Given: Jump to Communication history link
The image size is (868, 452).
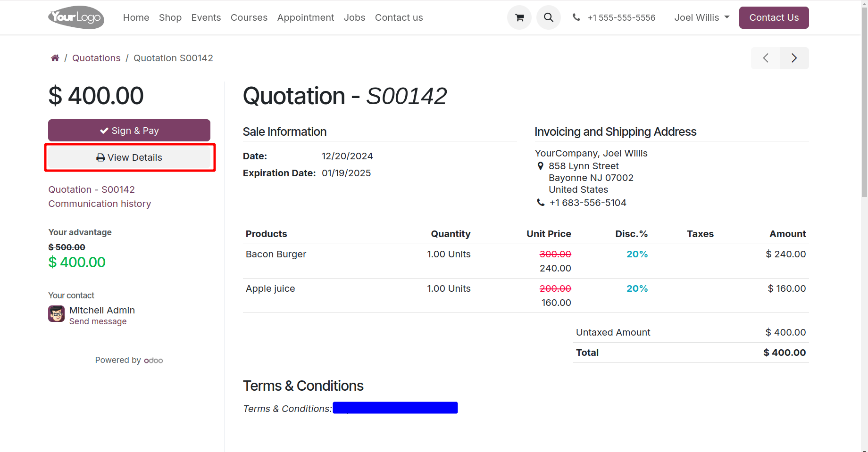Looking at the screenshot, I should [x=100, y=204].
